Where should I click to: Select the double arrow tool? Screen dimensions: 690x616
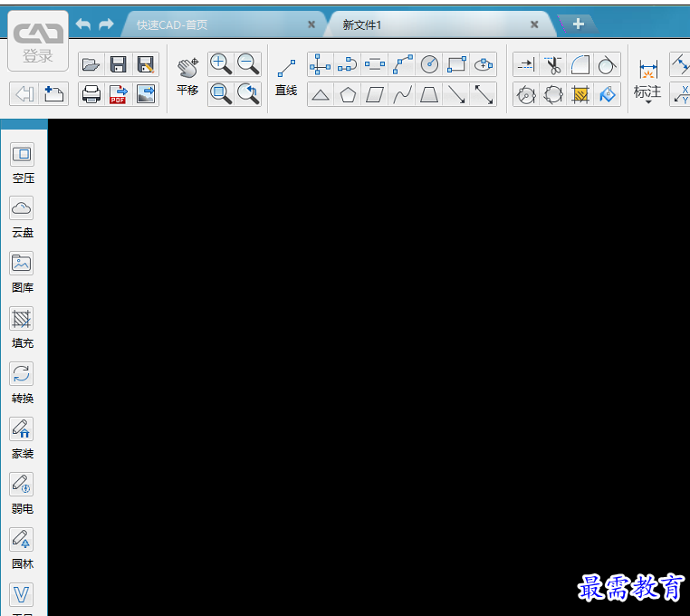(484, 94)
